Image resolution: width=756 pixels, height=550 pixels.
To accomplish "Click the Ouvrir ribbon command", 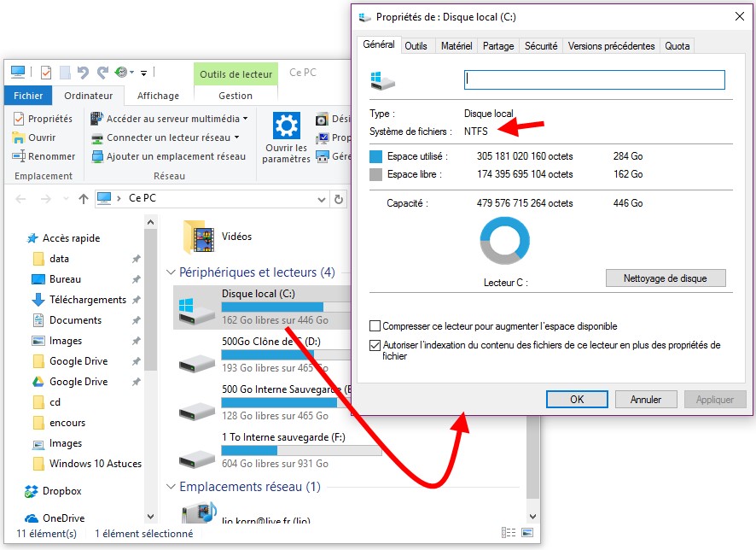I will click(x=34, y=137).
